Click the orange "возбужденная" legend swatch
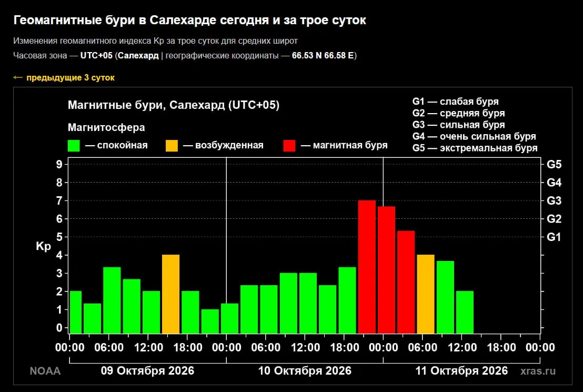This screenshot has height=392, width=583. point(172,145)
